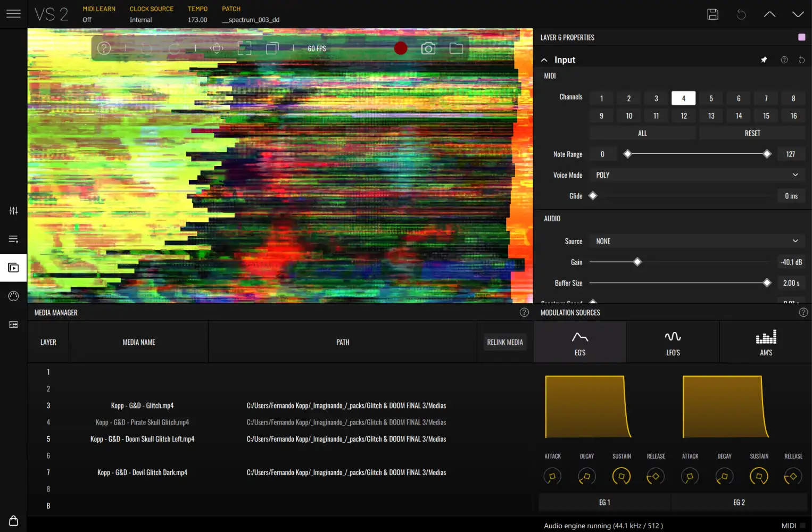Enable MIDI channel 7
The width and height of the screenshot is (812, 532).
(766, 98)
